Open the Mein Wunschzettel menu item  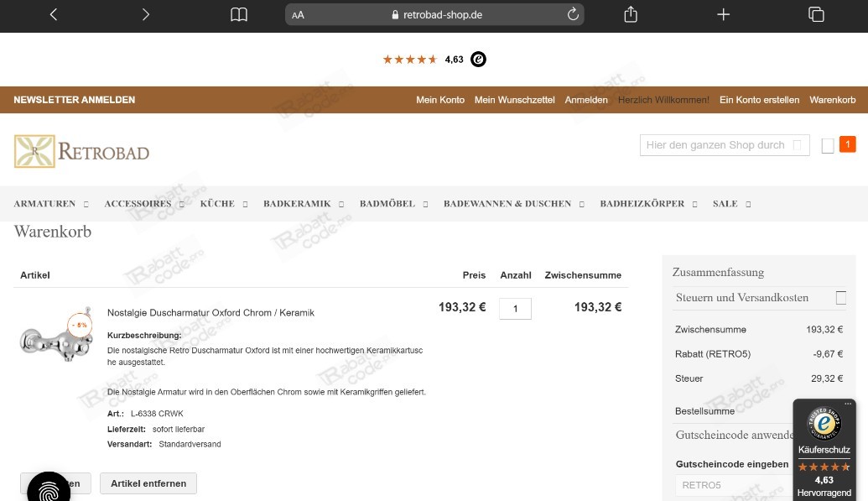tap(514, 100)
